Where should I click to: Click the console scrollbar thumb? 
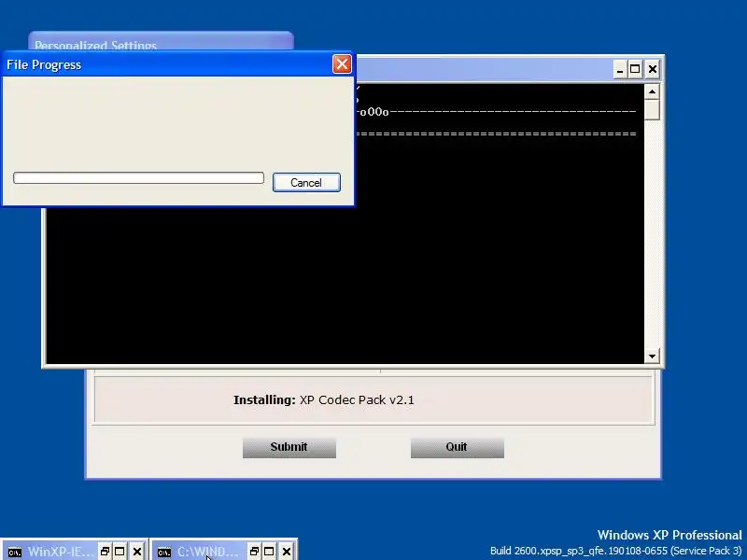(652, 109)
